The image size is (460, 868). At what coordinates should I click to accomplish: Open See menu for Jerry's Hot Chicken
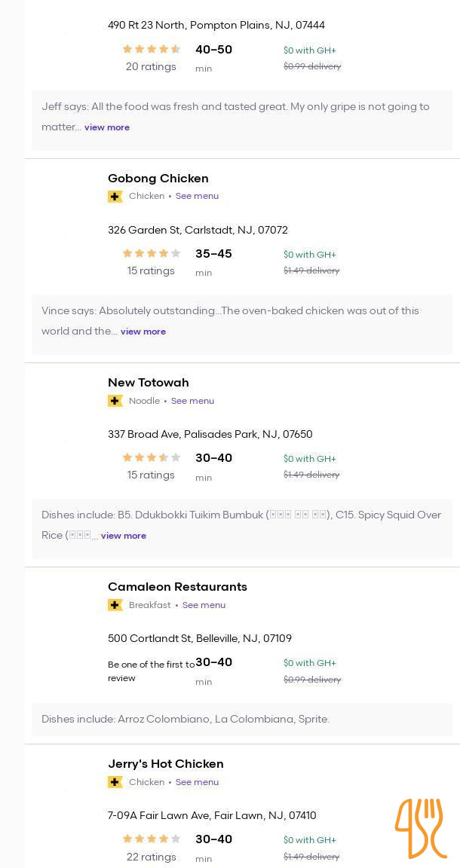click(x=197, y=782)
